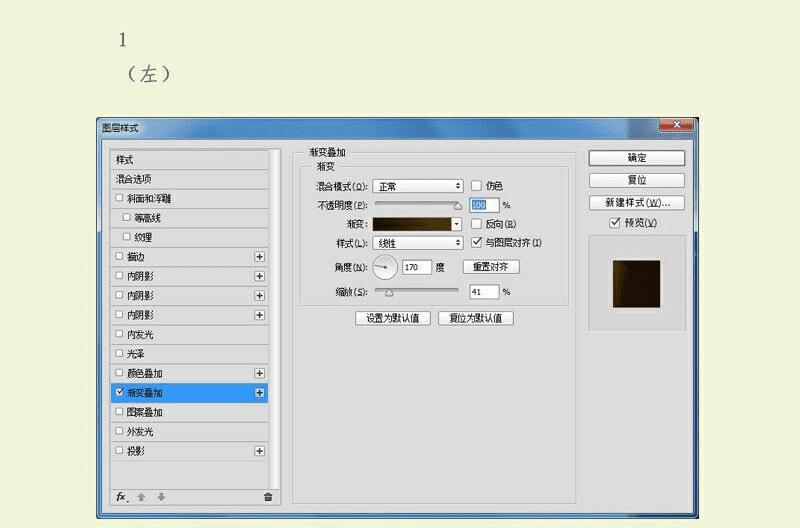This screenshot has width=800, height=528.
Task: Click the 不透明度 value field showing 100
Action: pyautogui.click(x=484, y=205)
